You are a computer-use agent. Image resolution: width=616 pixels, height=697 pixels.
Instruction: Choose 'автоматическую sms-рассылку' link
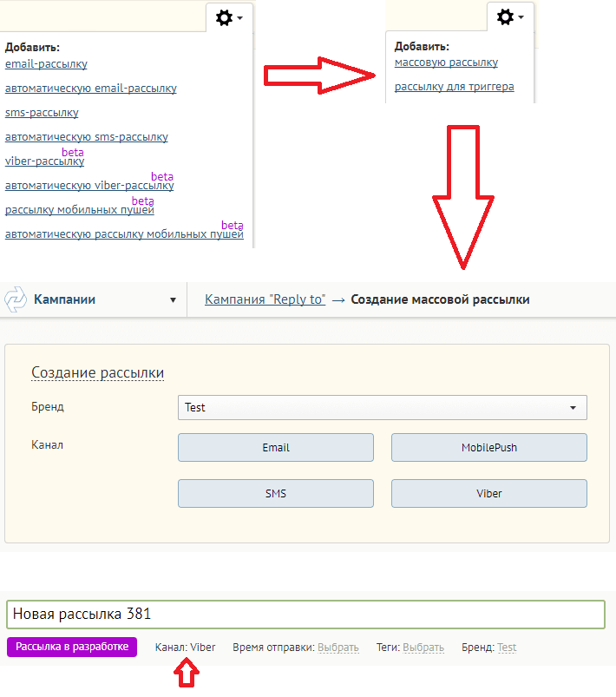click(87, 137)
